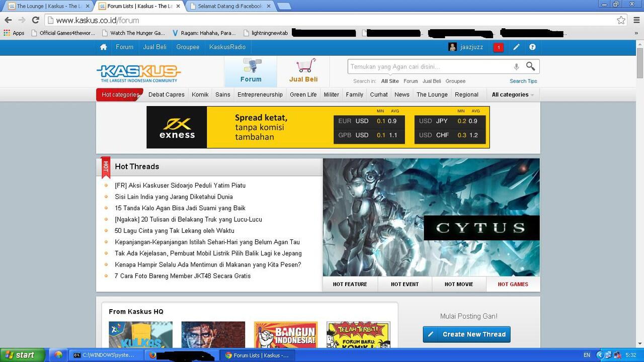Bookmark page with star icon
The width and height of the screenshot is (644, 362).
(x=621, y=20)
